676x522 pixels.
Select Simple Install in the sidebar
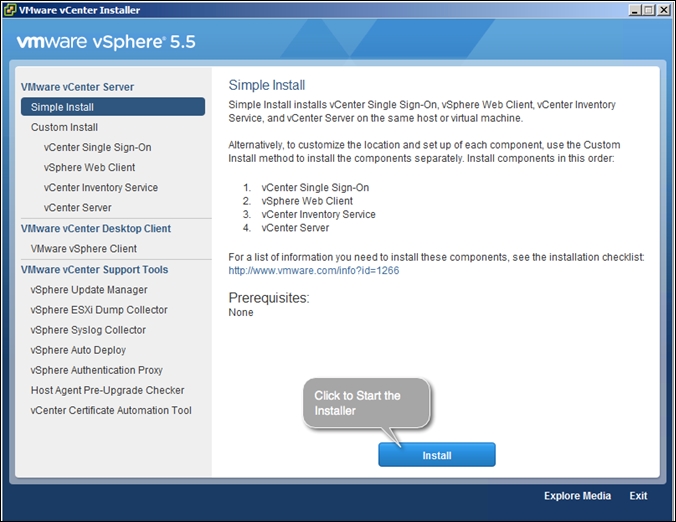[113, 107]
